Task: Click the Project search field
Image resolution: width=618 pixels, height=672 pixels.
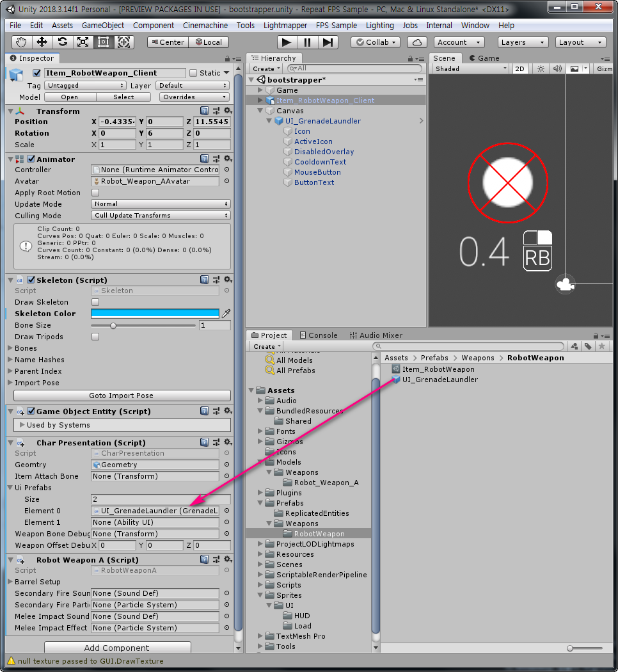Action: coord(468,346)
